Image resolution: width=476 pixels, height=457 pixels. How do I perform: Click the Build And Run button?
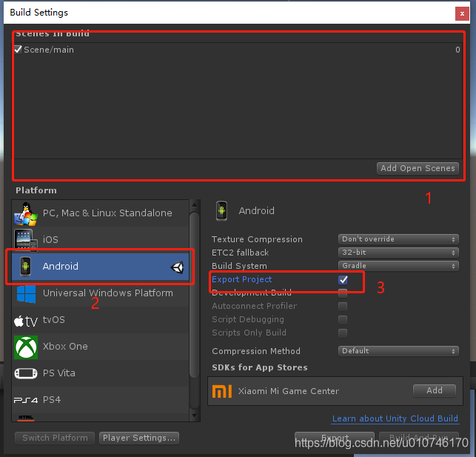[x=419, y=438]
